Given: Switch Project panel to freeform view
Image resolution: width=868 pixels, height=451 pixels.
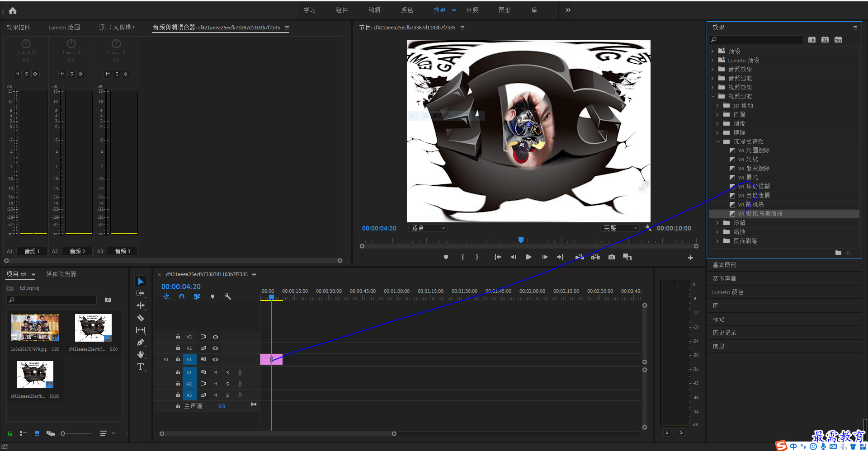Looking at the screenshot, I should click(51, 433).
